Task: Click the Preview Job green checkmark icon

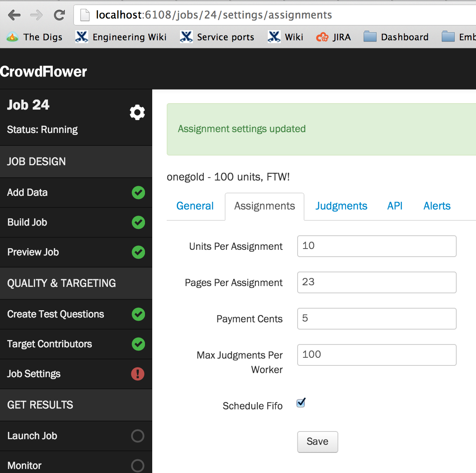Action: 139,252
